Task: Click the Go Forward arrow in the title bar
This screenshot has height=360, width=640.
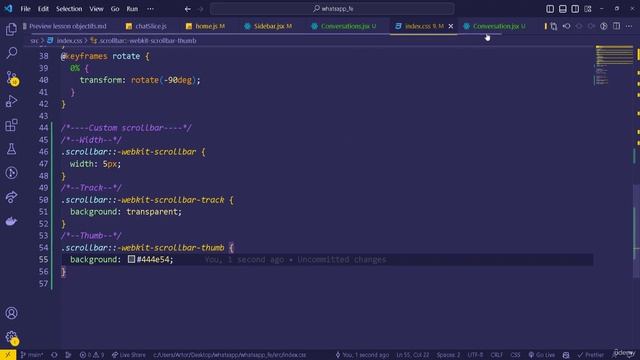Action: pos(200,9)
